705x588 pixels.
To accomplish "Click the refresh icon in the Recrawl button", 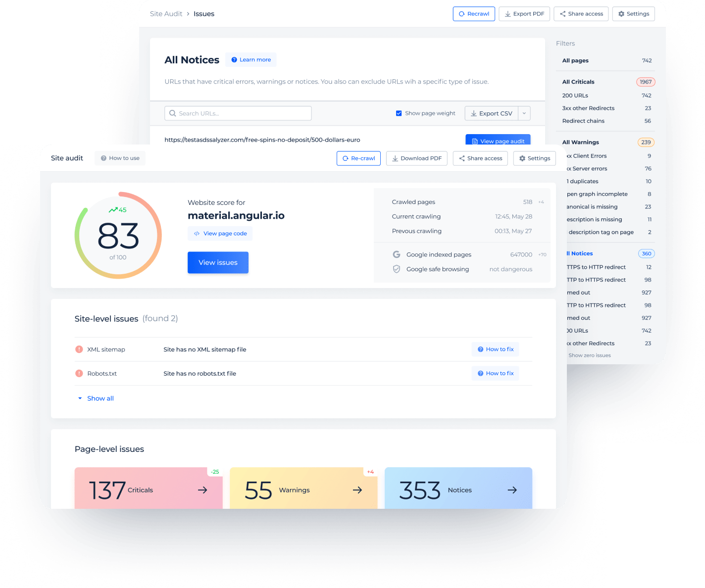I will 462,14.
